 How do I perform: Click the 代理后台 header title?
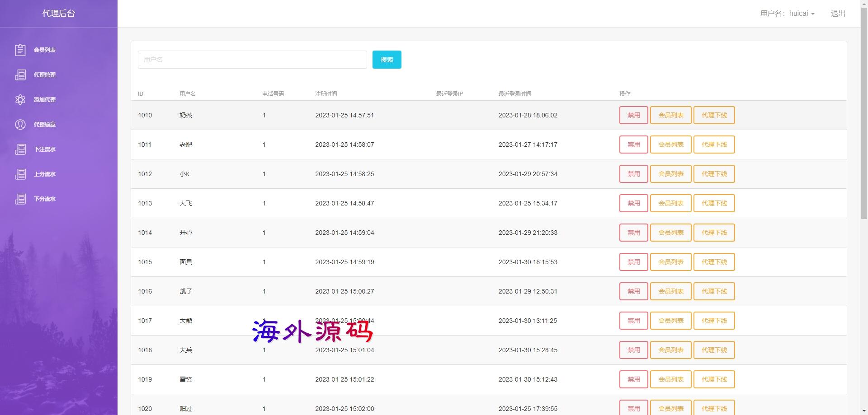tap(59, 14)
